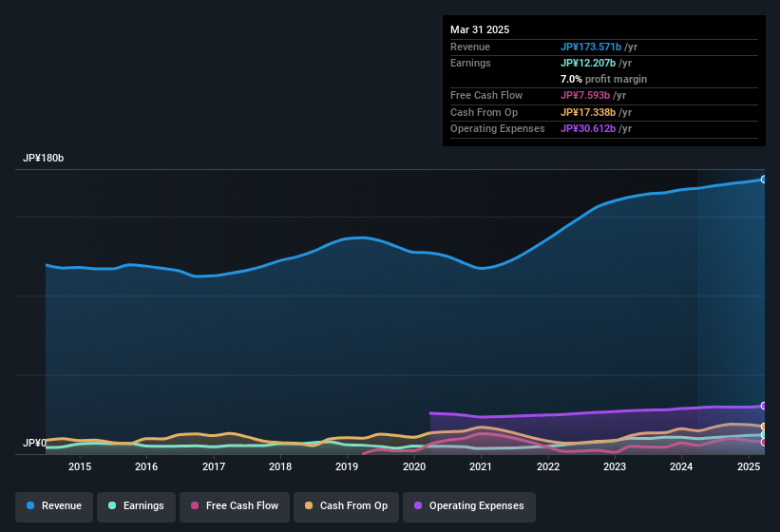Click the 2025 x-axis label

pos(749,466)
